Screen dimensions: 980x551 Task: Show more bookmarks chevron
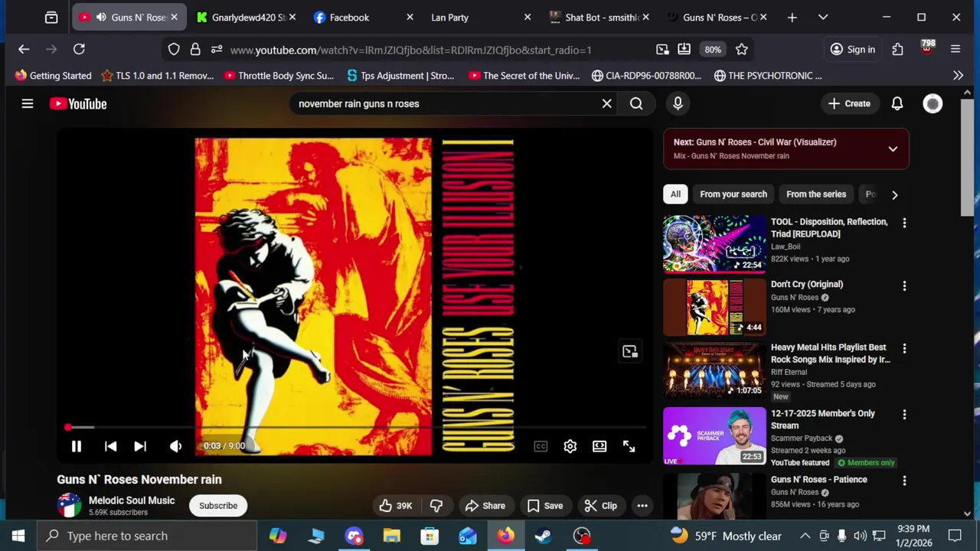point(958,76)
